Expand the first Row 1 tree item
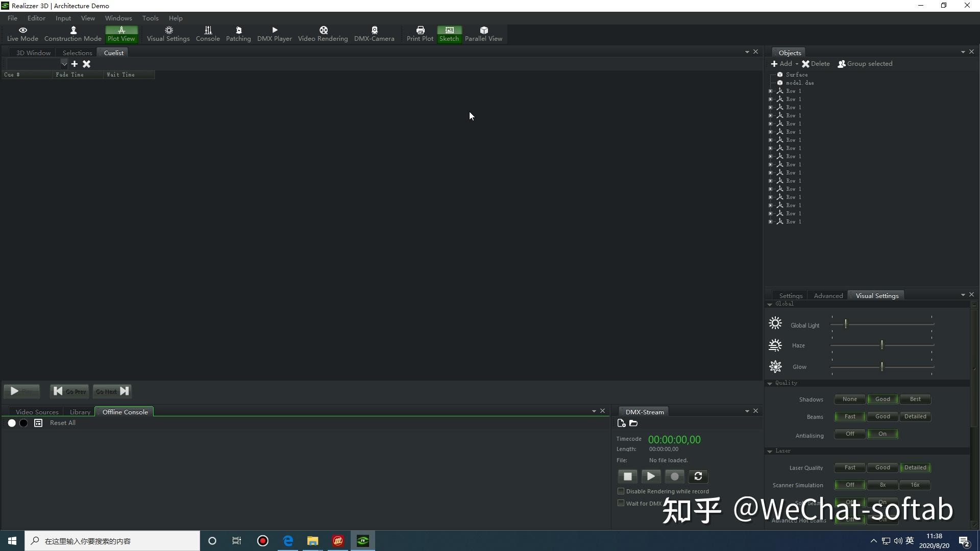The image size is (980, 551). [x=771, y=90]
